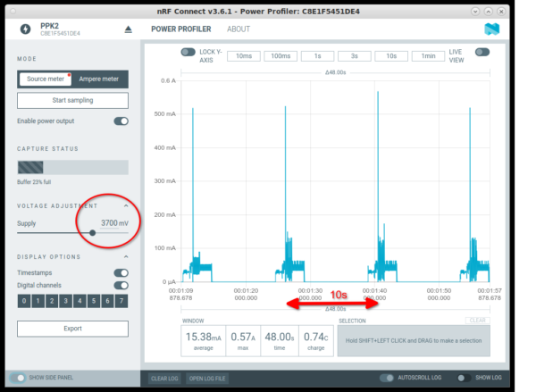
Task: Click the eject device icon
Action: pos(127,29)
